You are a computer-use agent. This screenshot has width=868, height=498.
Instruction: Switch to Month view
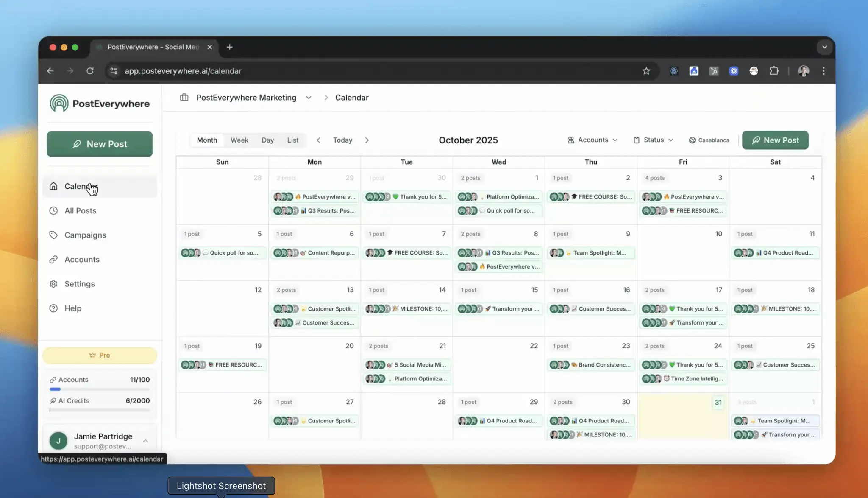click(x=207, y=140)
